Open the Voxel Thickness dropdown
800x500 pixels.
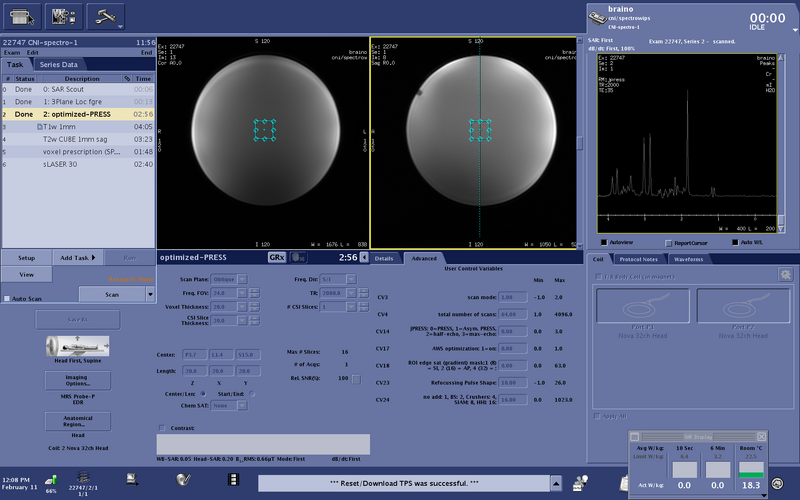(242, 307)
